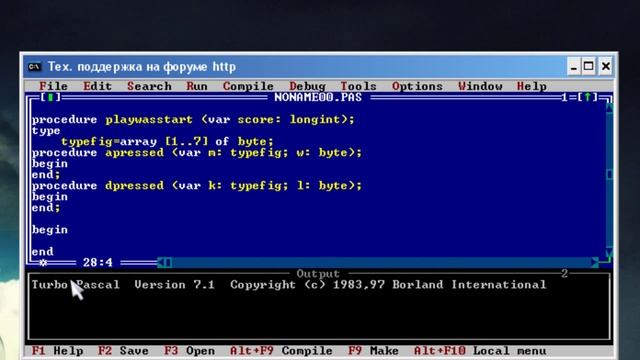Click the editor window number 1
Image resolution: width=640 pixels, height=360 pixels.
tap(564, 97)
